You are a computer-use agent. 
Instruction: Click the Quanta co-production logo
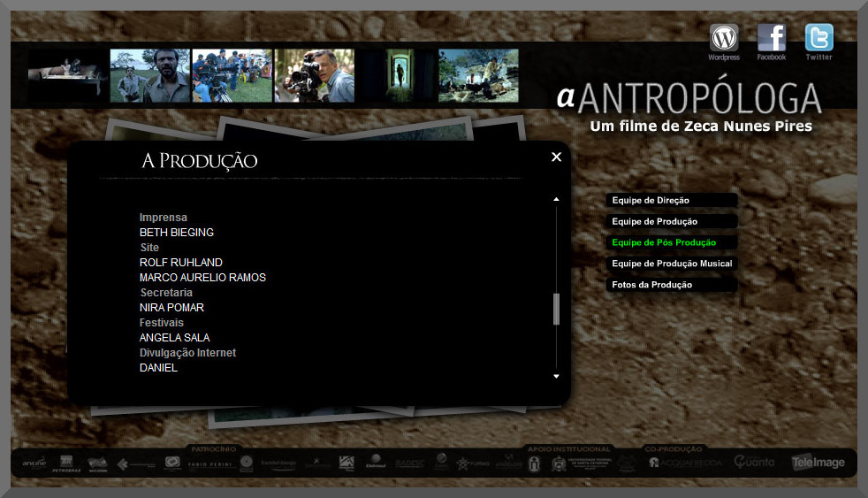[x=754, y=462]
